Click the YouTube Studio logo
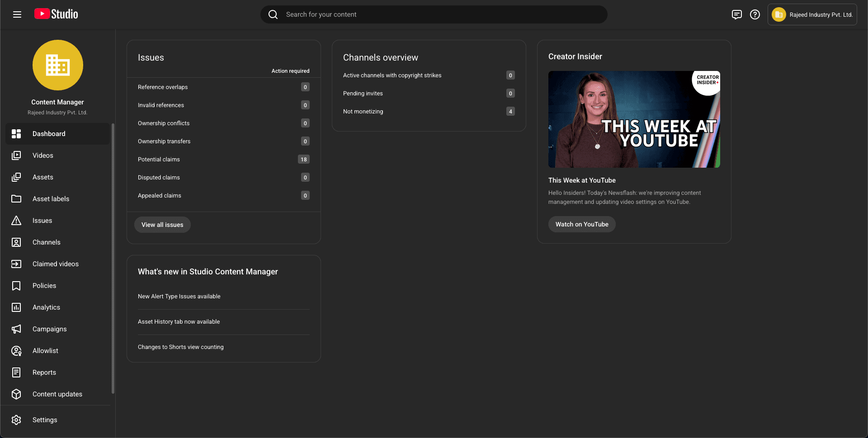The image size is (868, 438). [56, 14]
